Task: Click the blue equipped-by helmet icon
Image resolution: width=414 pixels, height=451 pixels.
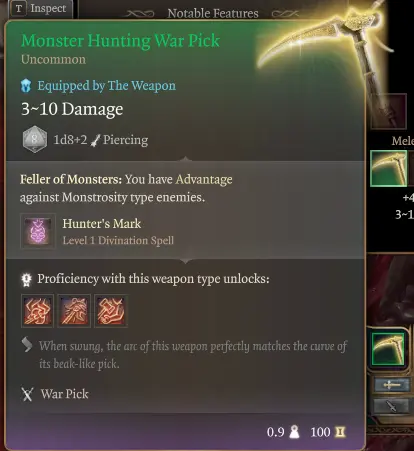Action: (x=26, y=86)
